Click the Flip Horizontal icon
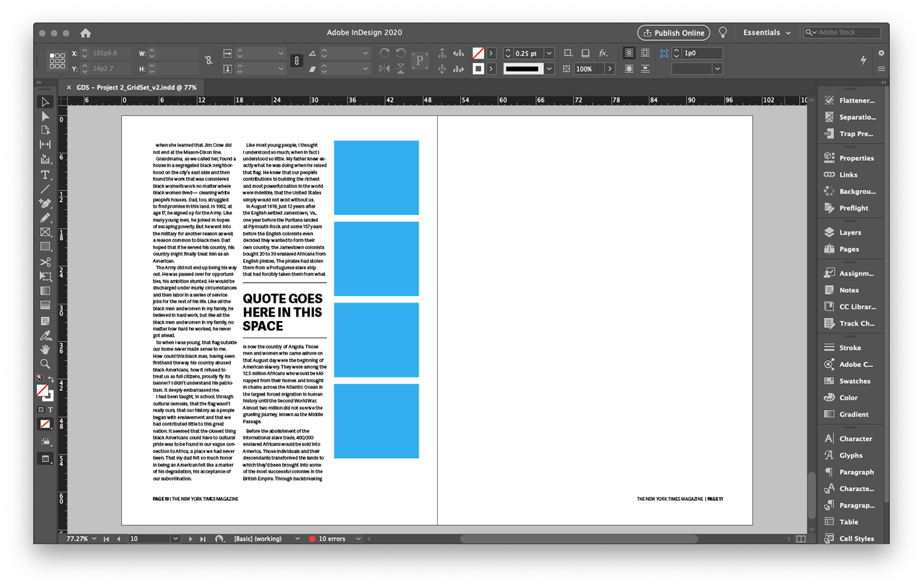 click(384, 69)
